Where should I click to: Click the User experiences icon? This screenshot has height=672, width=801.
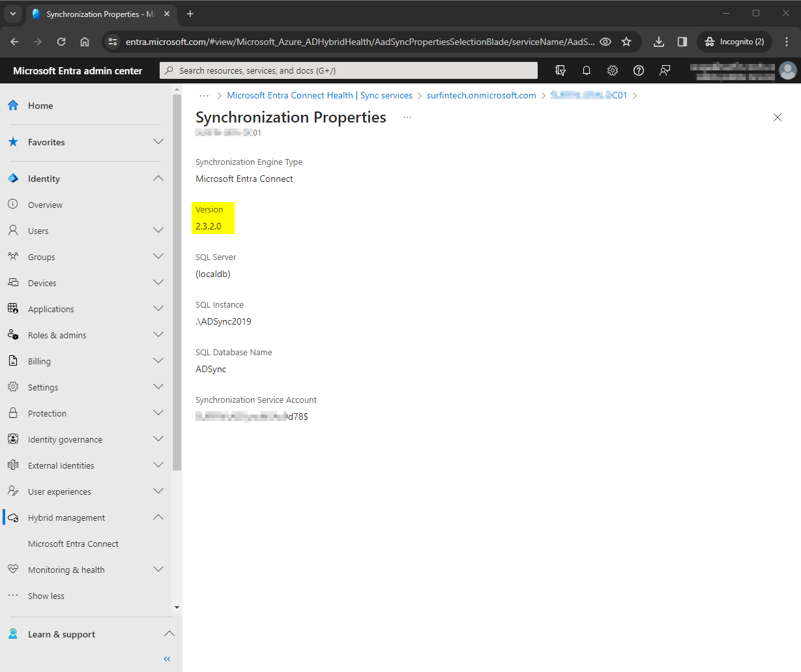click(13, 491)
